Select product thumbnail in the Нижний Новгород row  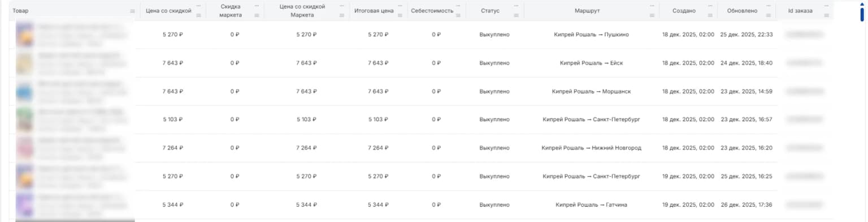click(25, 148)
